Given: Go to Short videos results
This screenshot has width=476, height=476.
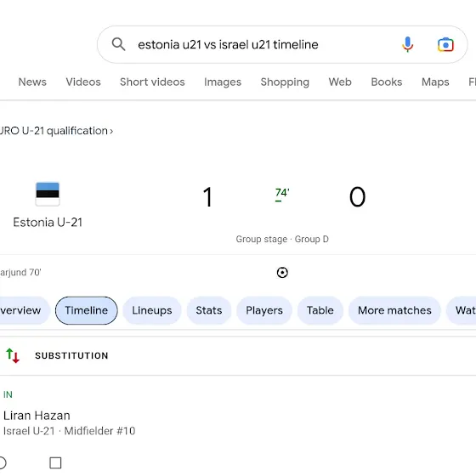Looking at the screenshot, I should click(152, 82).
